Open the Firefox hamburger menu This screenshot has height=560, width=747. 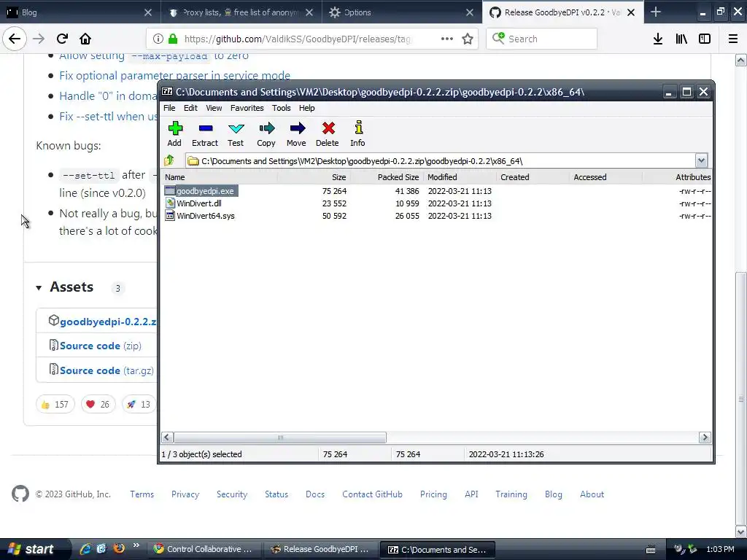[733, 39]
